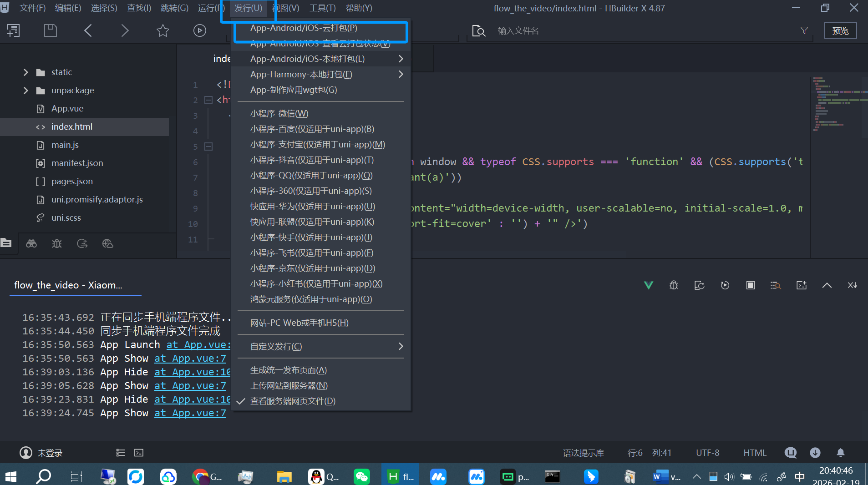
Task: Click the bookmark star icon
Action: pyautogui.click(x=162, y=30)
